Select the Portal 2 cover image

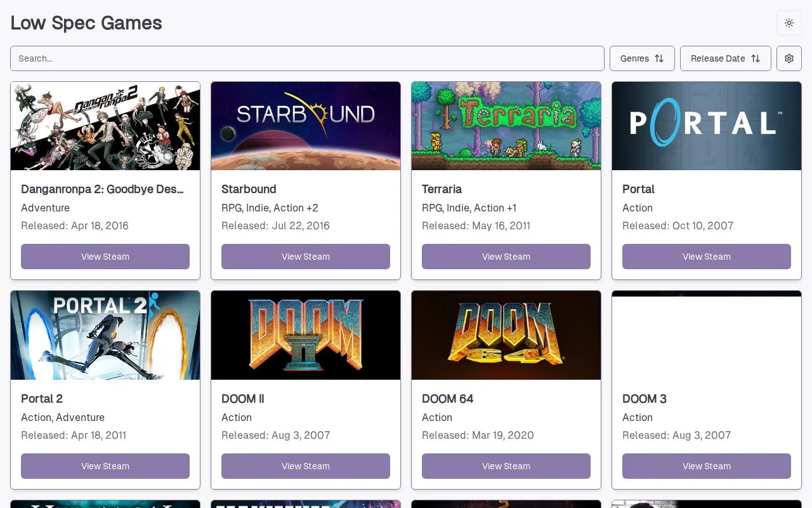(105, 335)
